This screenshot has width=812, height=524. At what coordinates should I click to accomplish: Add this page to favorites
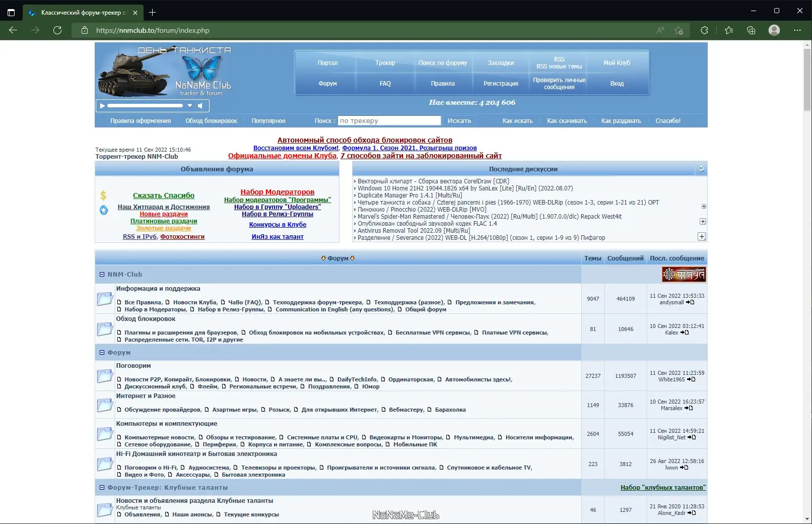coord(679,30)
